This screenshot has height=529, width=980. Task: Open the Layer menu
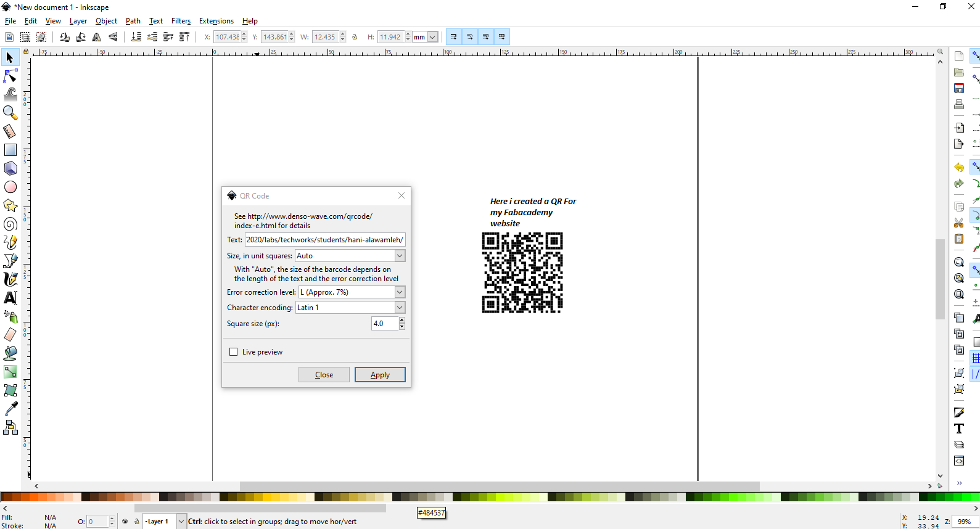[78, 21]
